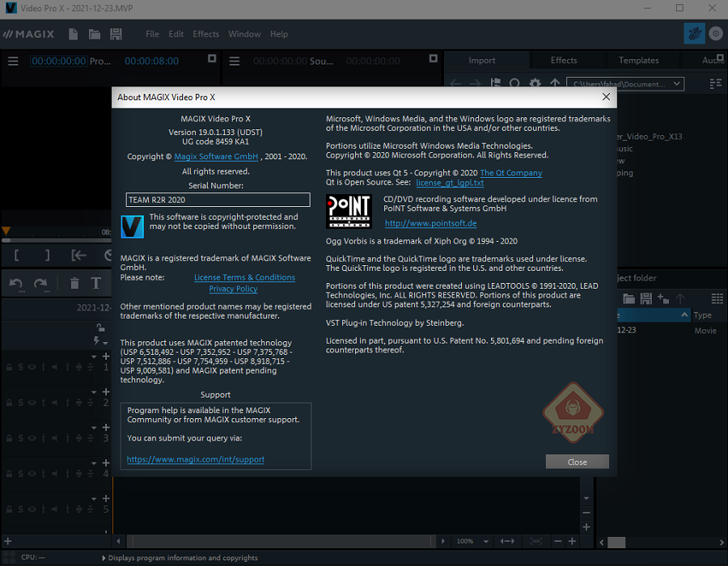Open project with folder icon in toolbar
The image size is (728, 566).
[x=95, y=34]
